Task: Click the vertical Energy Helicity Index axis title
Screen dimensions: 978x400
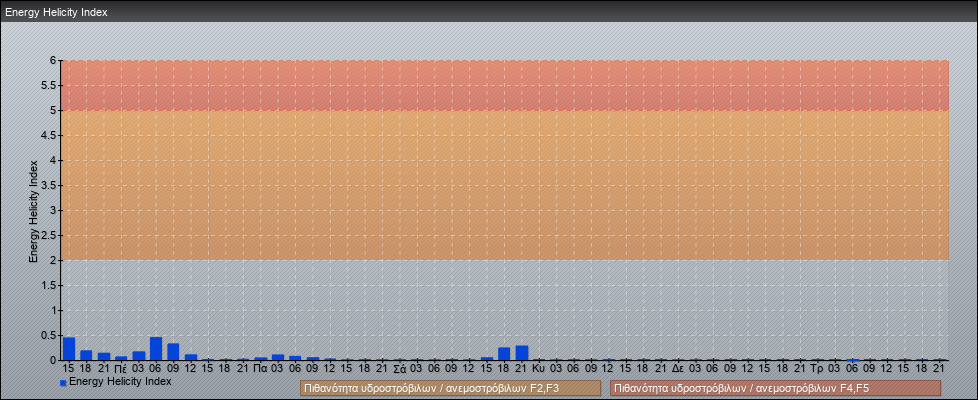Action: [33, 210]
